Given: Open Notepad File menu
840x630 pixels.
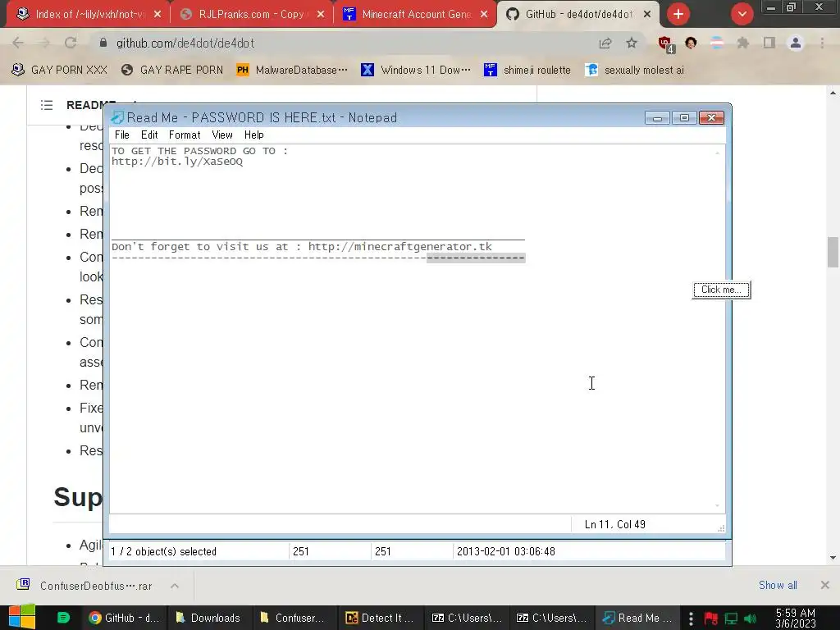Looking at the screenshot, I should pyautogui.click(x=121, y=135).
